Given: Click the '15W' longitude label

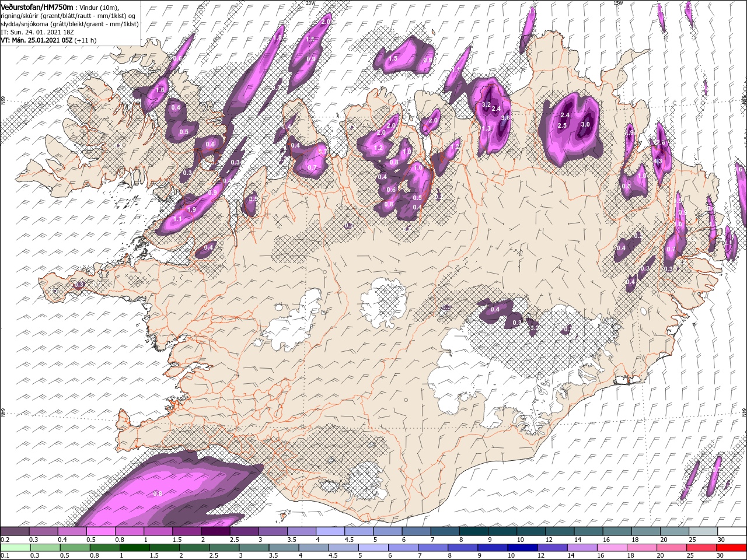Looking at the screenshot, I should (x=618, y=2).
